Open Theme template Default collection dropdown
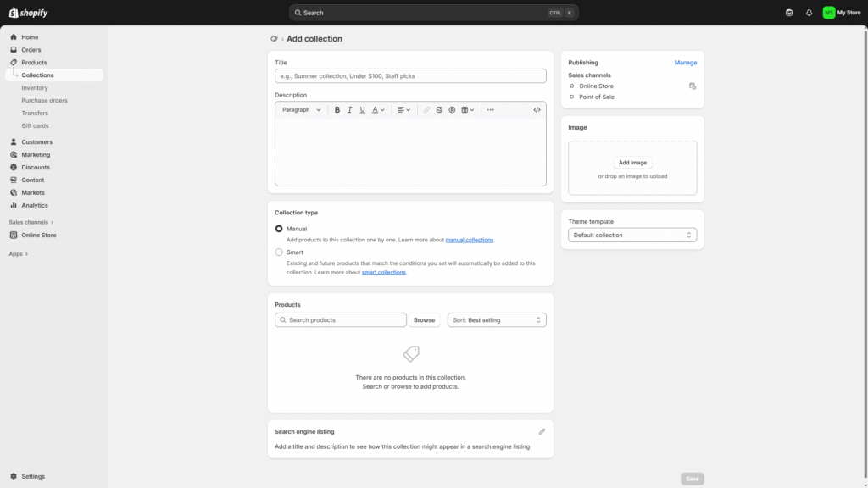 pyautogui.click(x=632, y=236)
